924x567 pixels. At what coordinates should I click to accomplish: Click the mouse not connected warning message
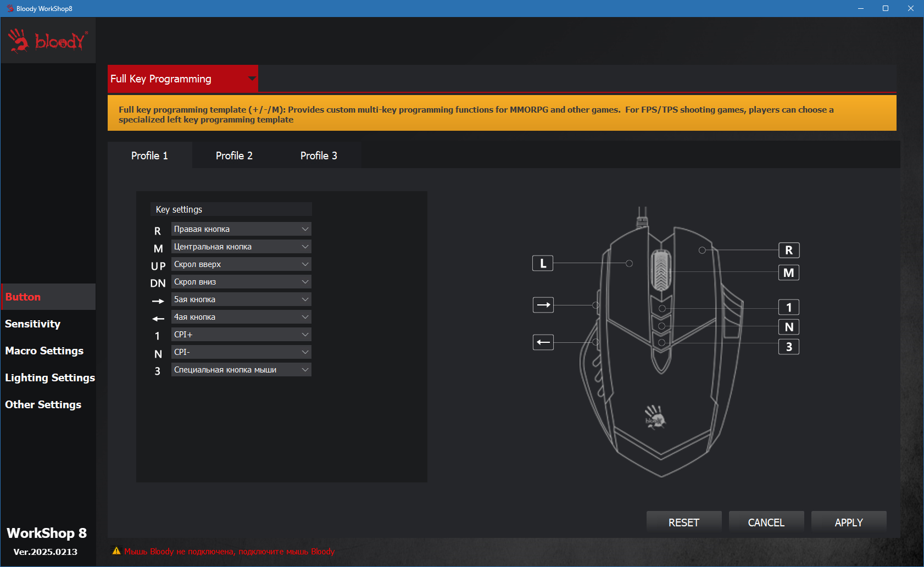(229, 551)
